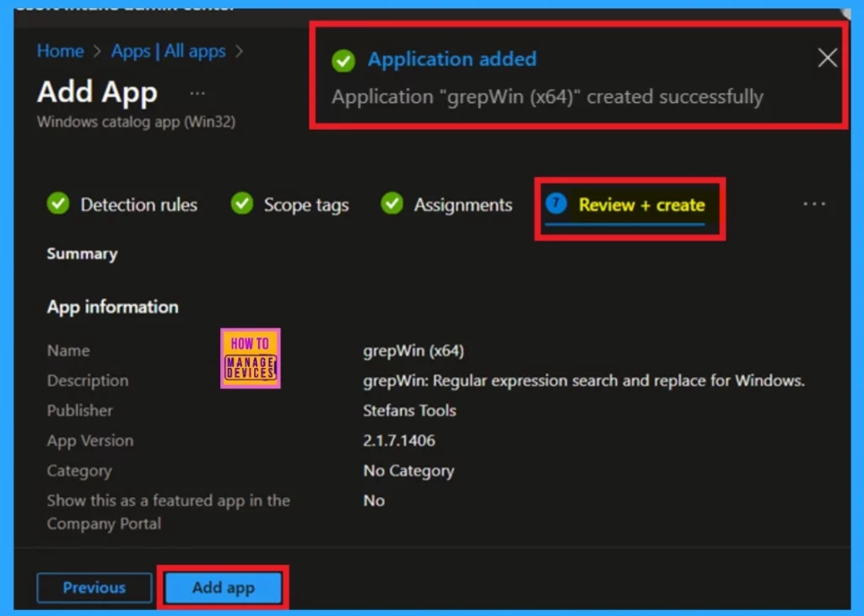The height and width of the screenshot is (616, 864).
Task: Click the Add app button
Action: 223,587
